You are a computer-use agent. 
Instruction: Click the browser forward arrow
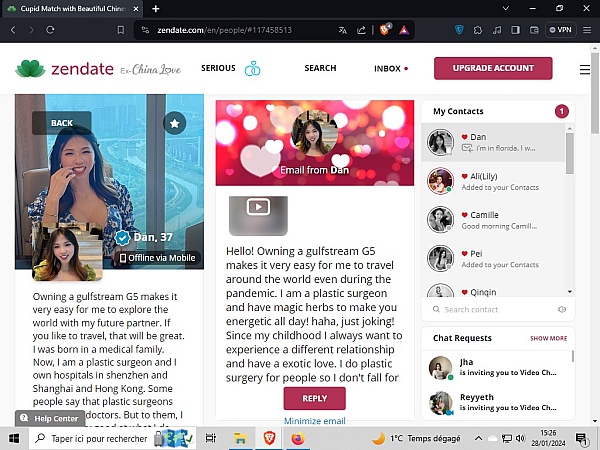pyautogui.click(x=31, y=30)
